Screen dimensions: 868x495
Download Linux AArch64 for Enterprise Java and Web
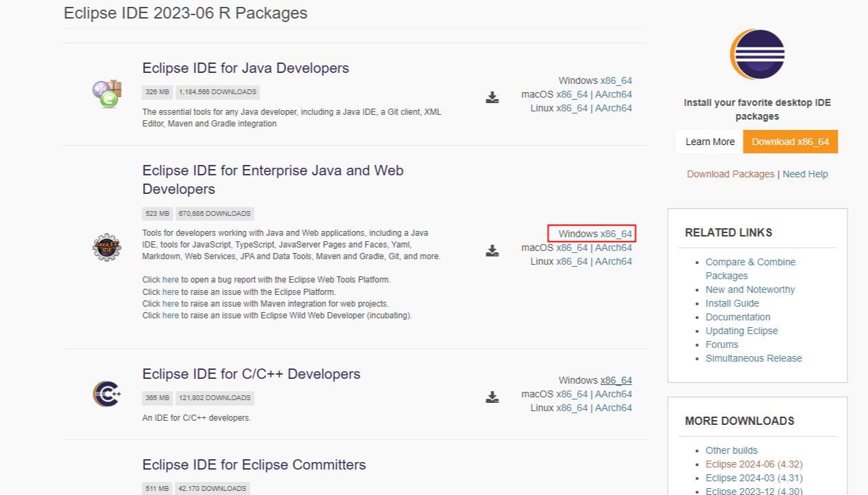[614, 261]
